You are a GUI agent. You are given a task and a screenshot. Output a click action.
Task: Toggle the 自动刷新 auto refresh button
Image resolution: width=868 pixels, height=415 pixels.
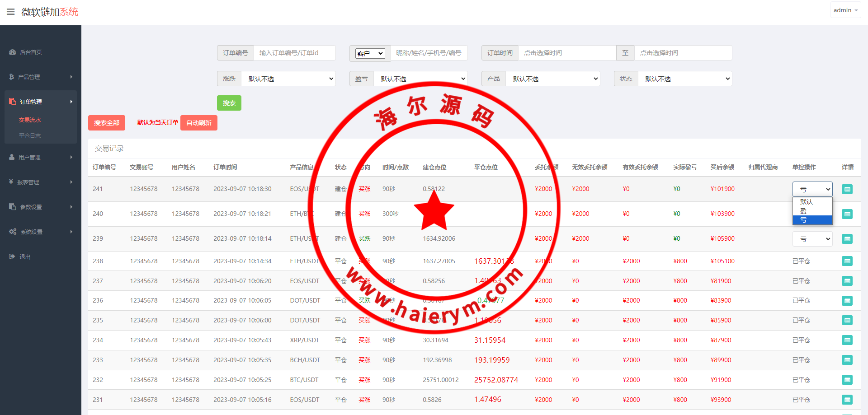tap(198, 123)
